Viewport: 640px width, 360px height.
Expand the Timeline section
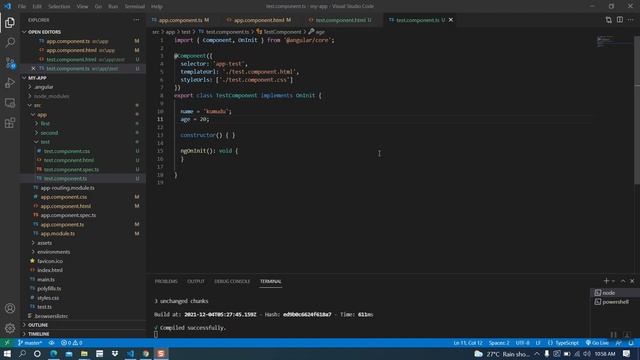(x=38, y=334)
